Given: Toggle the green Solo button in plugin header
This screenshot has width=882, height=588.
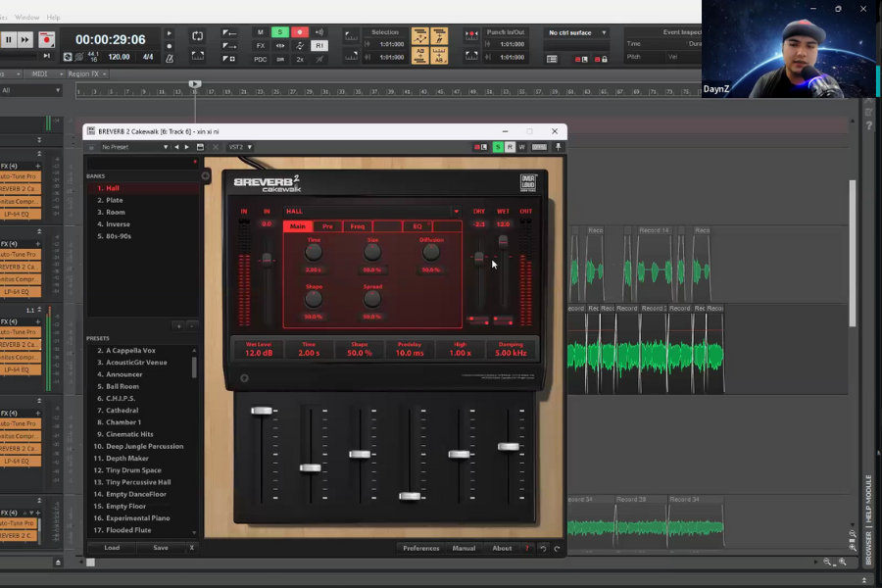Looking at the screenshot, I should (x=498, y=147).
